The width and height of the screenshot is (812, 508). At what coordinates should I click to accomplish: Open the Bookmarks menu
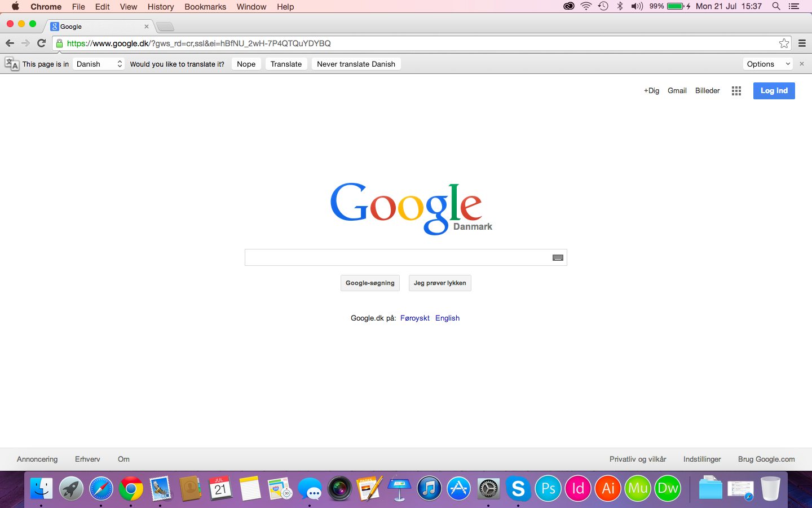tap(205, 7)
